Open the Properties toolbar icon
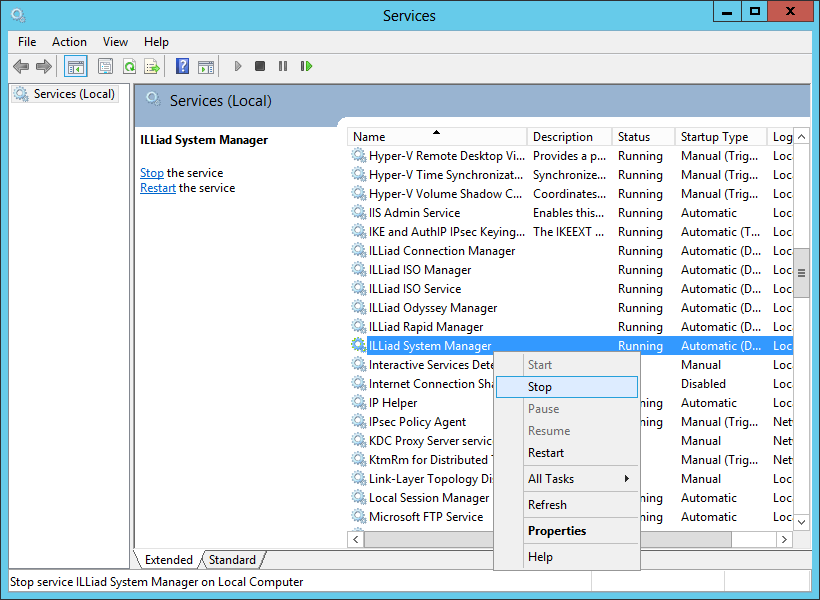 tap(105, 66)
